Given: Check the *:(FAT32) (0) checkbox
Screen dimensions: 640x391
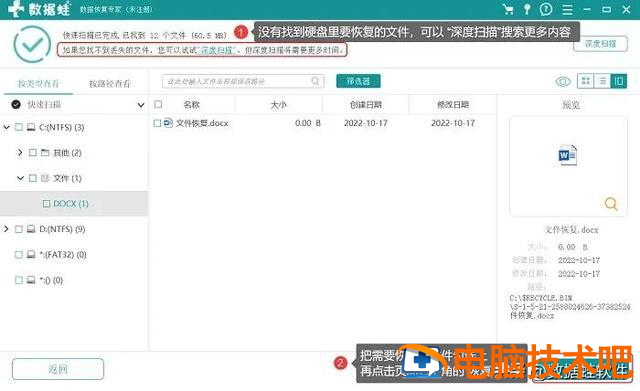Looking at the screenshot, I should (19, 255).
